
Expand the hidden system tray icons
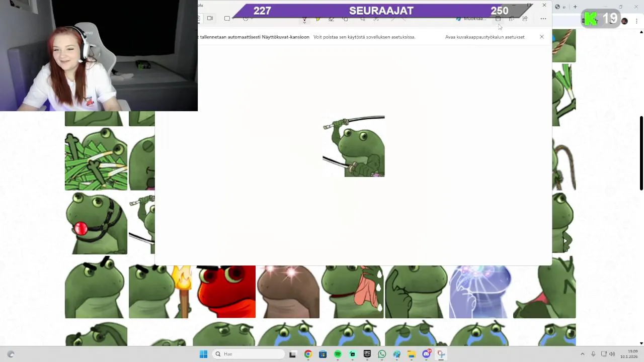coord(583,354)
